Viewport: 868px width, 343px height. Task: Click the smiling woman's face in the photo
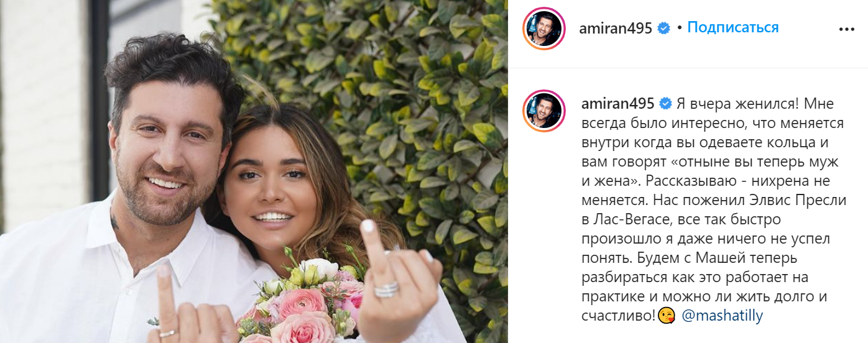point(267,186)
